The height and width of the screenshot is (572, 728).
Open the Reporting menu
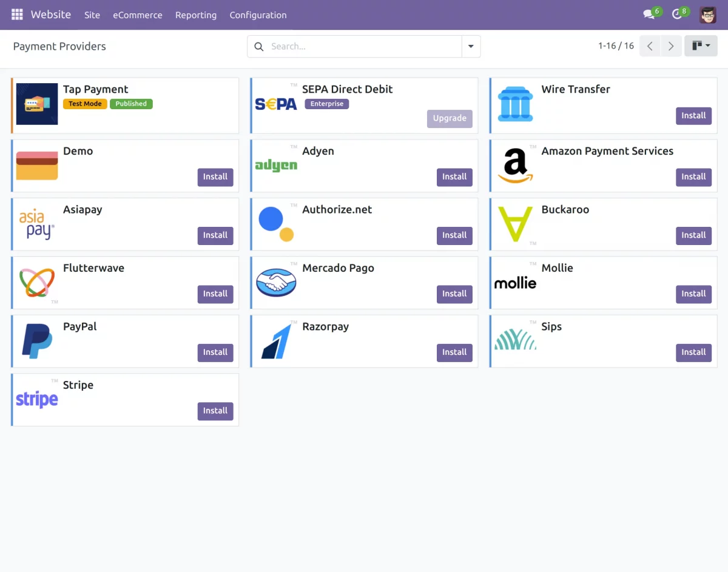[196, 15]
